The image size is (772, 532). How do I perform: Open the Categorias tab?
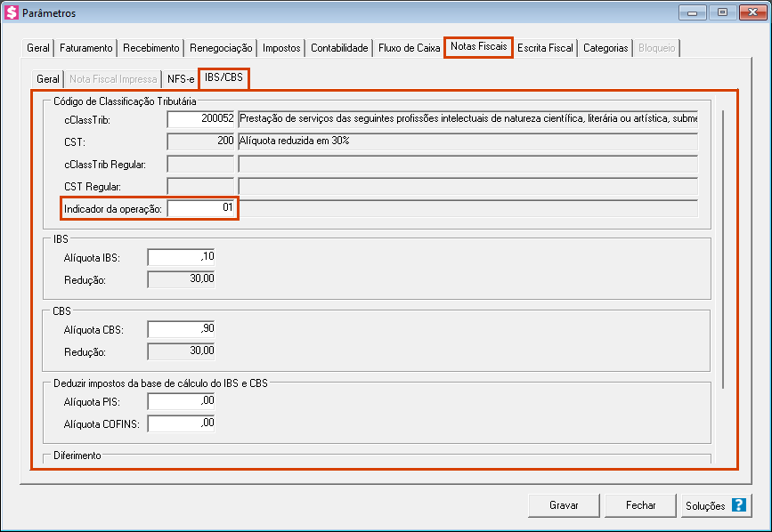tap(605, 48)
